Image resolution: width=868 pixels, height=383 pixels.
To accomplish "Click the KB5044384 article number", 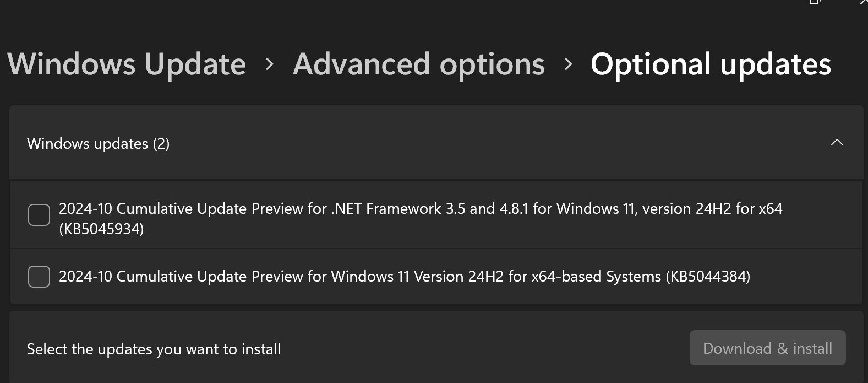I will [x=708, y=277].
